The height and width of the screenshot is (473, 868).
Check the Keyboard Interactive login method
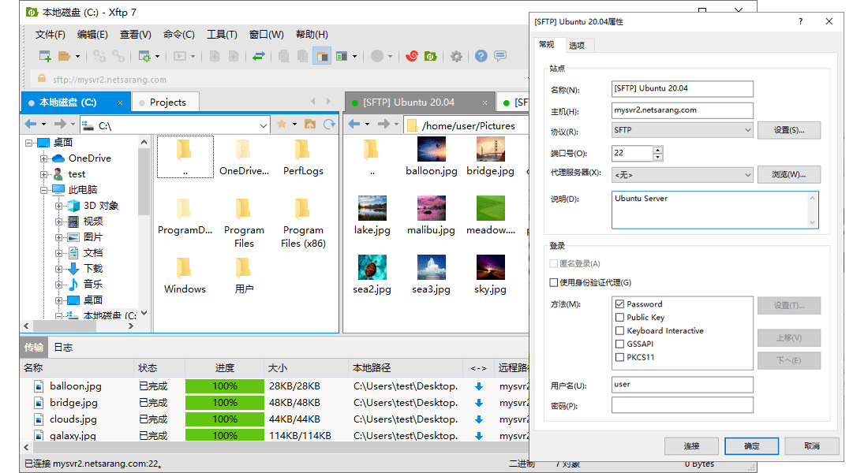click(619, 330)
